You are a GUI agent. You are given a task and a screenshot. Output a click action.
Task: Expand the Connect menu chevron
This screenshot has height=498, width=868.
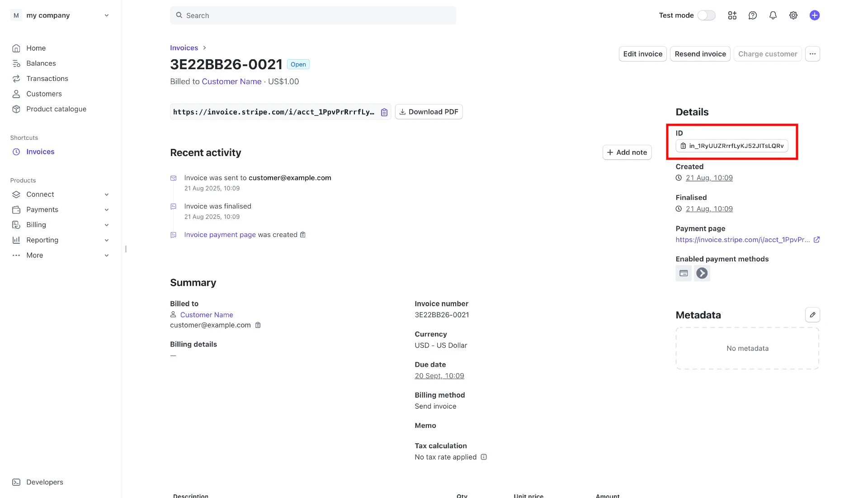[107, 194]
